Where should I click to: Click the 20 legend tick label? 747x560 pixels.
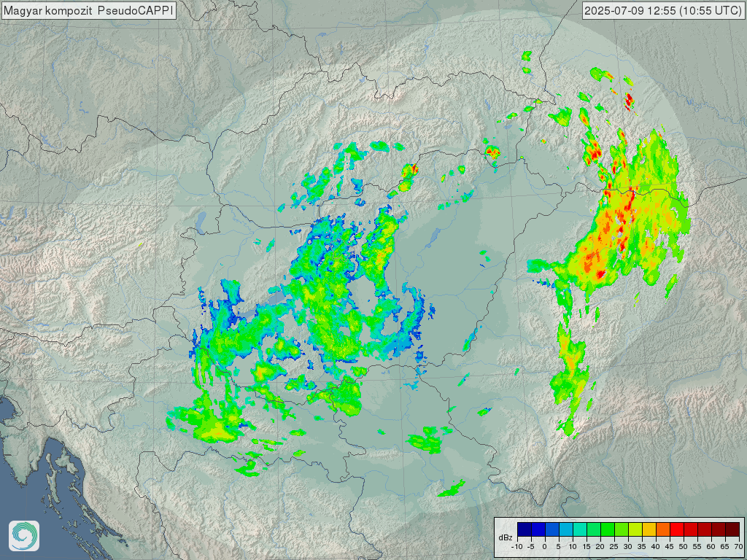pyautogui.click(x=600, y=547)
